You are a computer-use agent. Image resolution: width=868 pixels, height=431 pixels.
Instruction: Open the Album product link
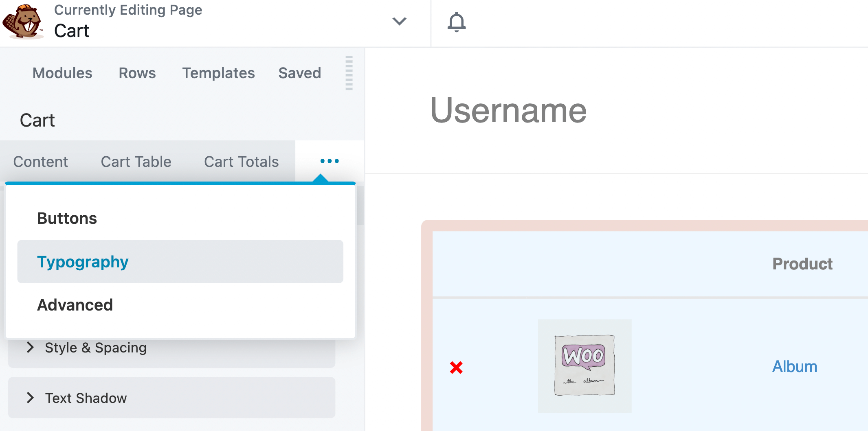[x=794, y=366]
